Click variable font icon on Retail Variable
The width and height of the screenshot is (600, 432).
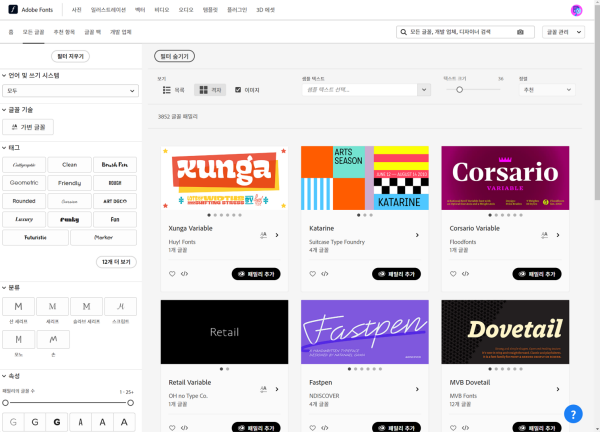tap(263, 389)
